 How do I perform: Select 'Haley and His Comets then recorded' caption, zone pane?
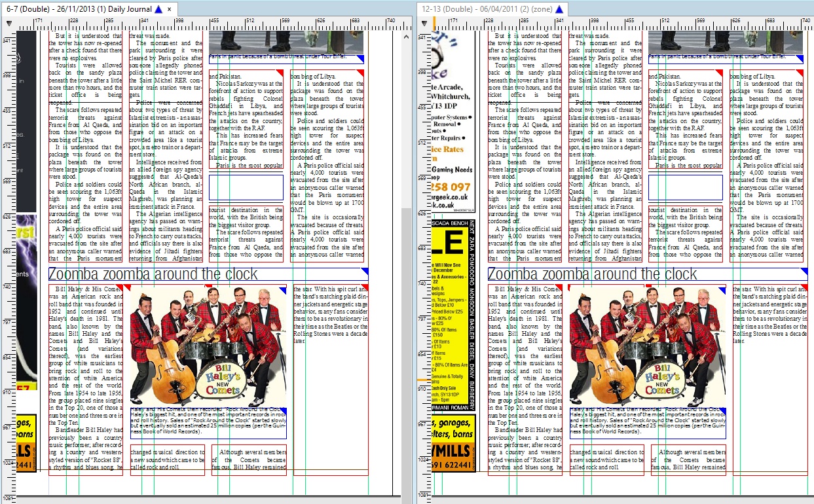point(648,423)
